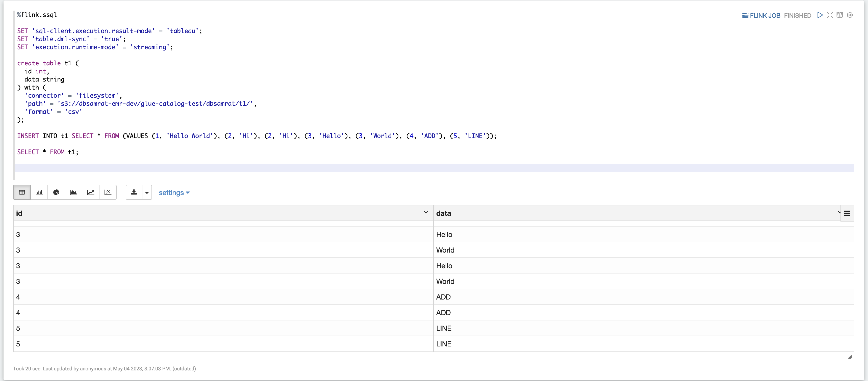Switch to pie chart visualization
The height and width of the screenshot is (381, 868).
56,192
